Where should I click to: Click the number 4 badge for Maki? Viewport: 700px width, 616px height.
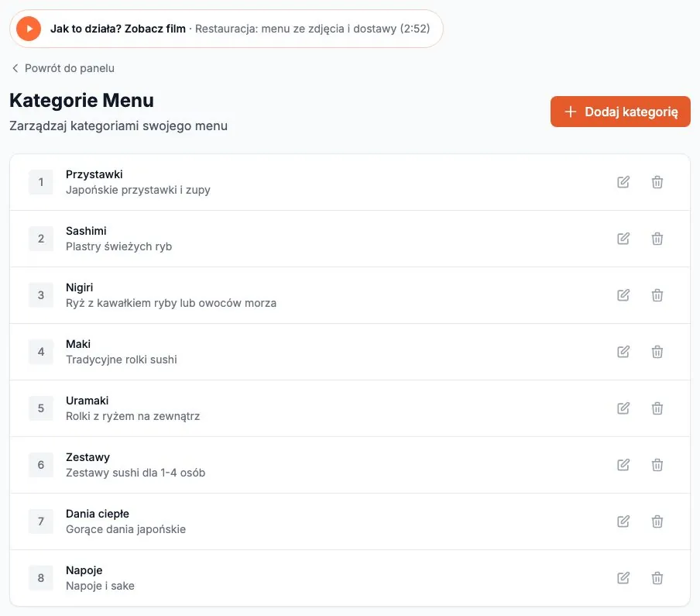click(40, 352)
